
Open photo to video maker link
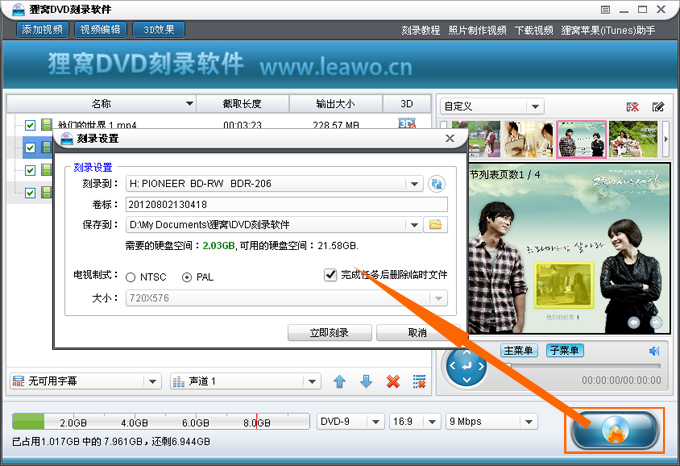(x=477, y=30)
